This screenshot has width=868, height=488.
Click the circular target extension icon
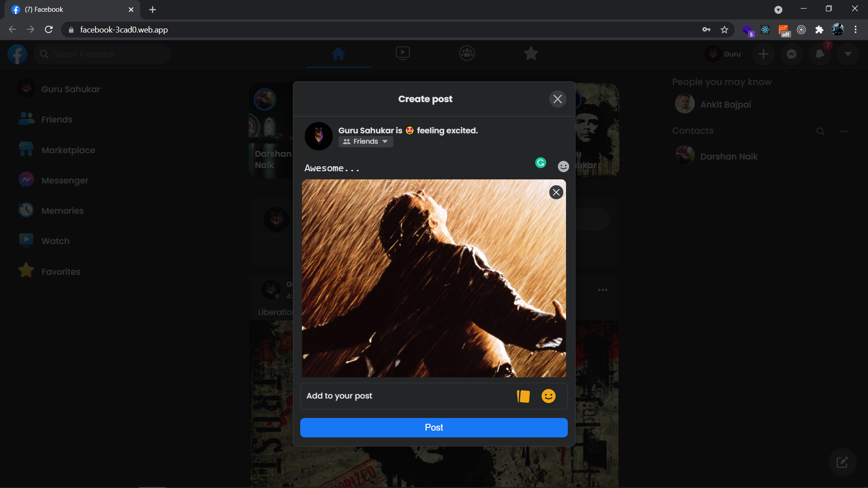point(801,30)
